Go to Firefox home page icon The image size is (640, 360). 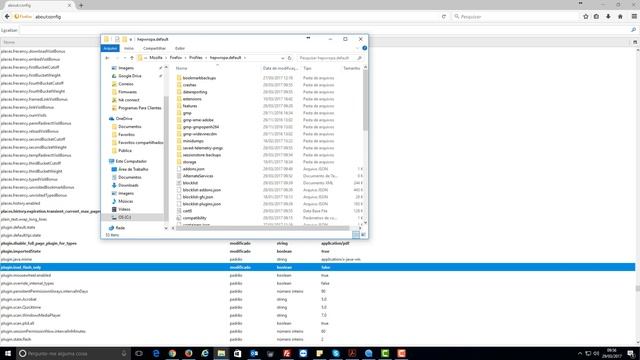(620, 16)
